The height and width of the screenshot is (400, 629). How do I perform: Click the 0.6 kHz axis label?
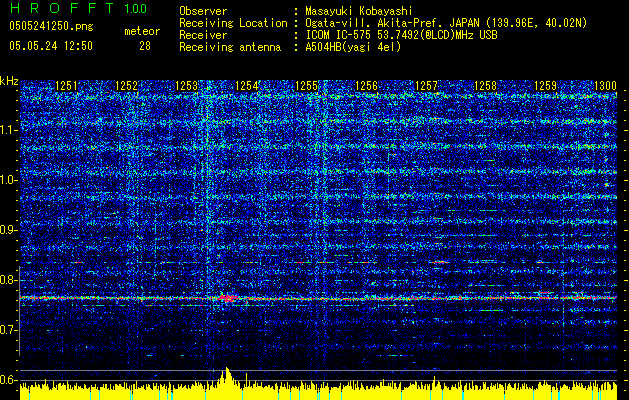point(8,380)
